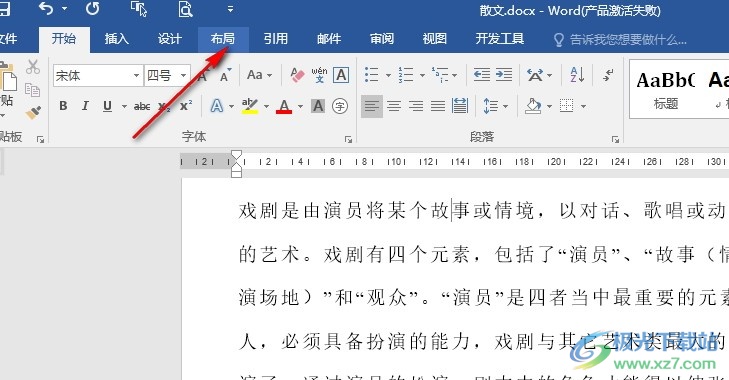
Task: Copy the selection to clipboard
Action: pos(32,89)
